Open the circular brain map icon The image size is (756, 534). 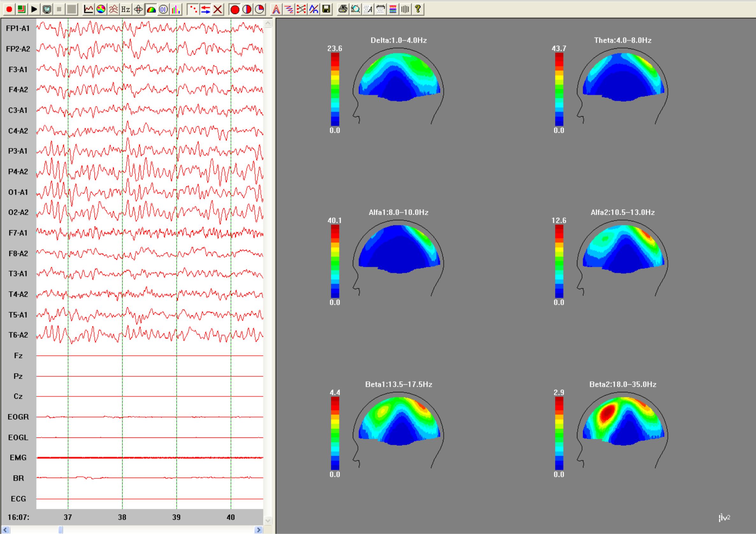[x=101, y=9]
